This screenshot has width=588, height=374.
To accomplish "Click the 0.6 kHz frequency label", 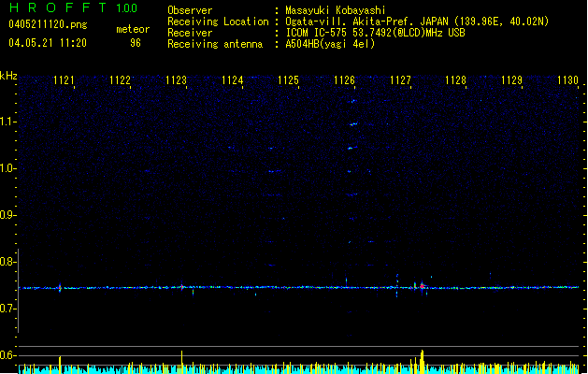I will pos(7,355).
